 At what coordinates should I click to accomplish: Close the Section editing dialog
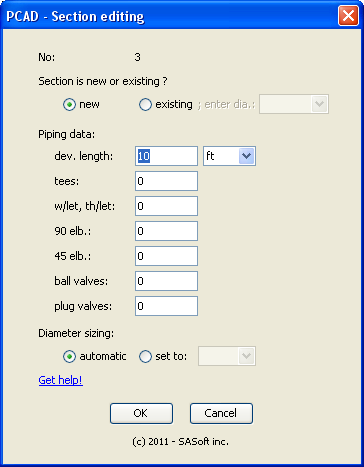pos(348,16)
